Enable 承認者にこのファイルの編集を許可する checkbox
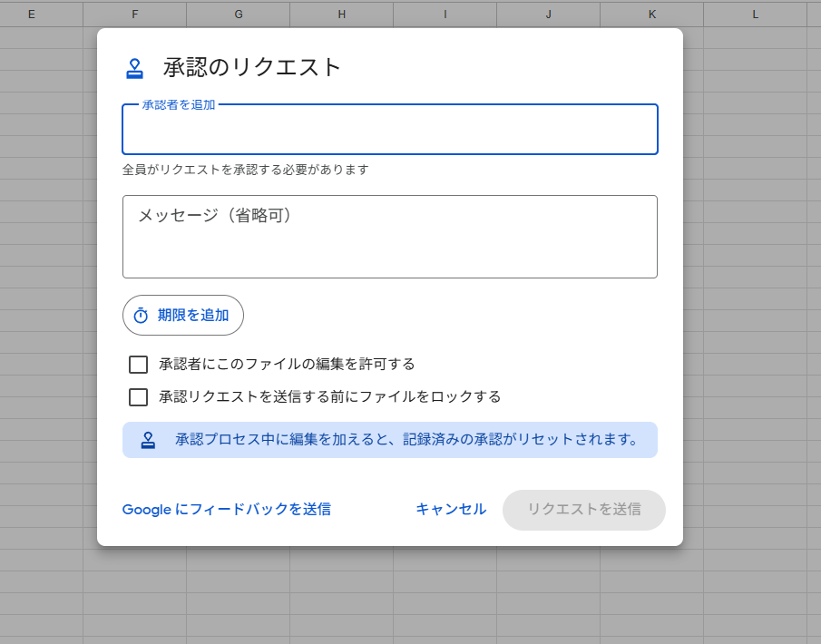 pos(138,365)
